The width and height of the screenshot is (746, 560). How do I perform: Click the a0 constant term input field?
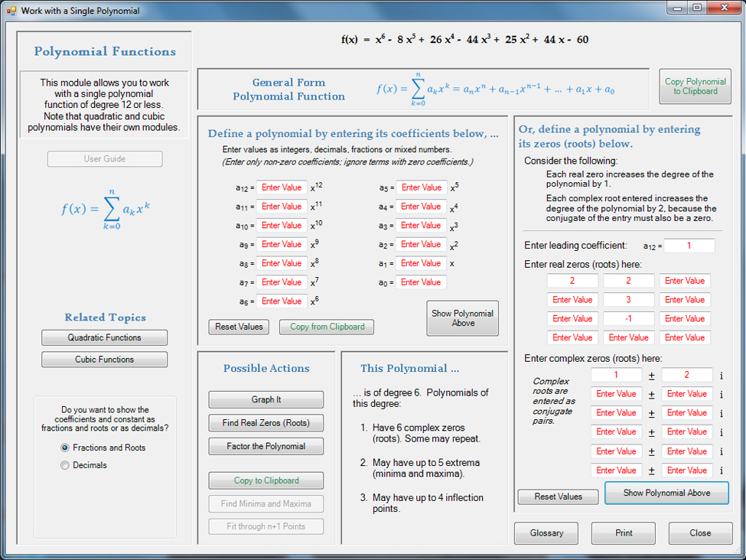pyautogui.click(x=421, y=282)
